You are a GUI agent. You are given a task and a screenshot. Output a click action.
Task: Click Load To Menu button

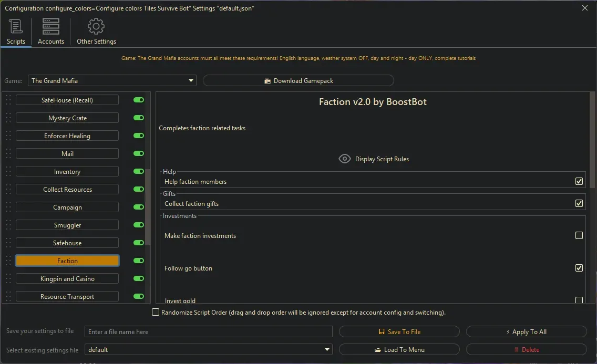tap(399, 349)
